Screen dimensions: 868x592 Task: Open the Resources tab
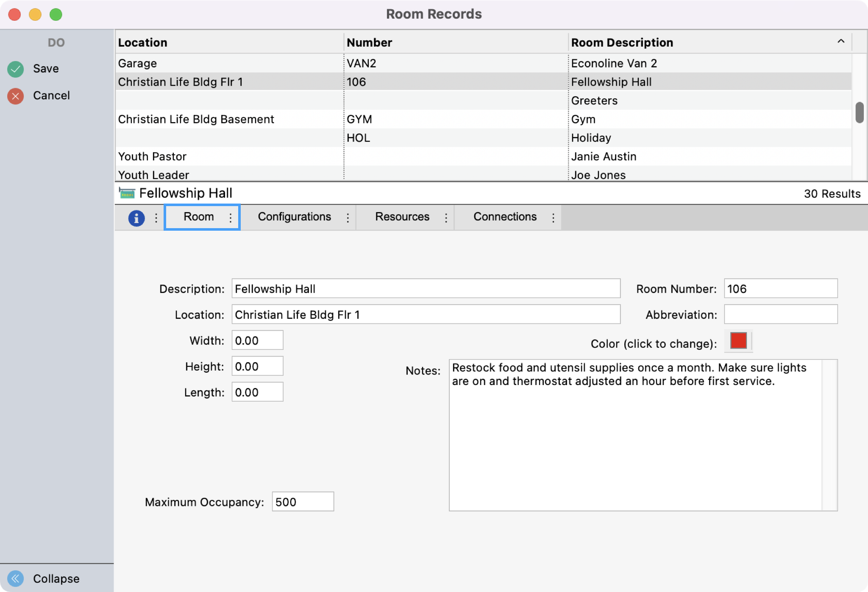pyautogui.click(x=402, y=217)
